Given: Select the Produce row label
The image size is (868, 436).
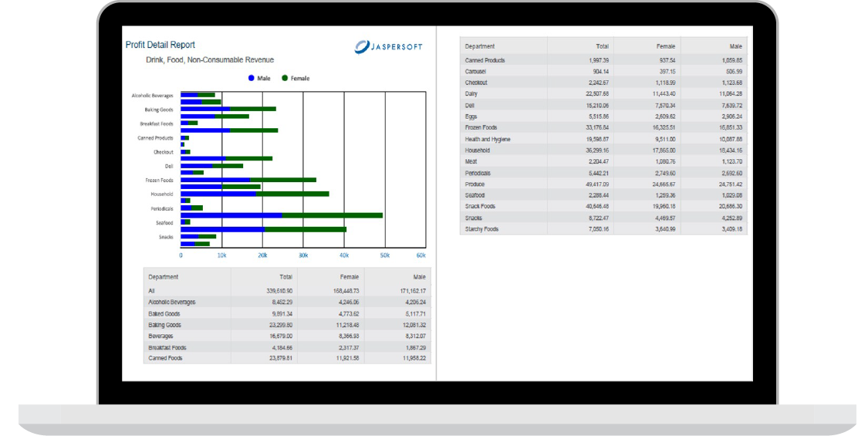Looking at the screenshot, I should (475, 184).
